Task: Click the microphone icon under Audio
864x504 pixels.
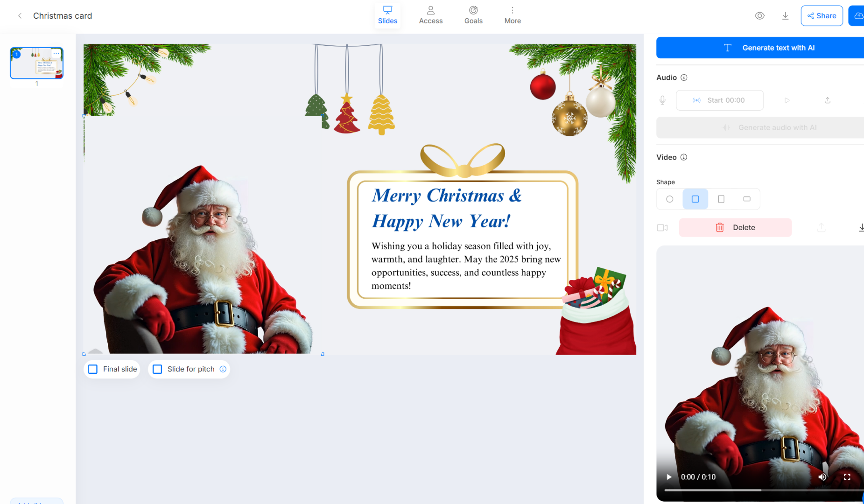Action: click(x=662, y=100)
